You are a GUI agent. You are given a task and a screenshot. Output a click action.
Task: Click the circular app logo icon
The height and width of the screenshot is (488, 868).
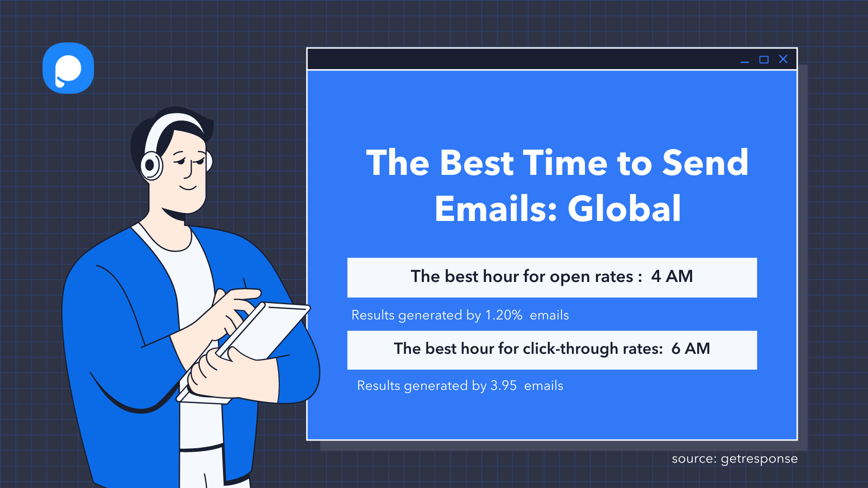point(69,69)
